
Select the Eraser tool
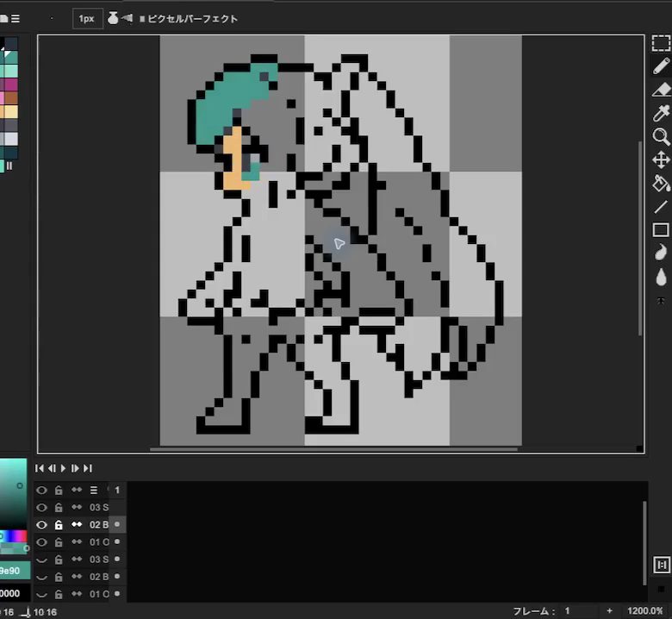[x=661, y=90]
